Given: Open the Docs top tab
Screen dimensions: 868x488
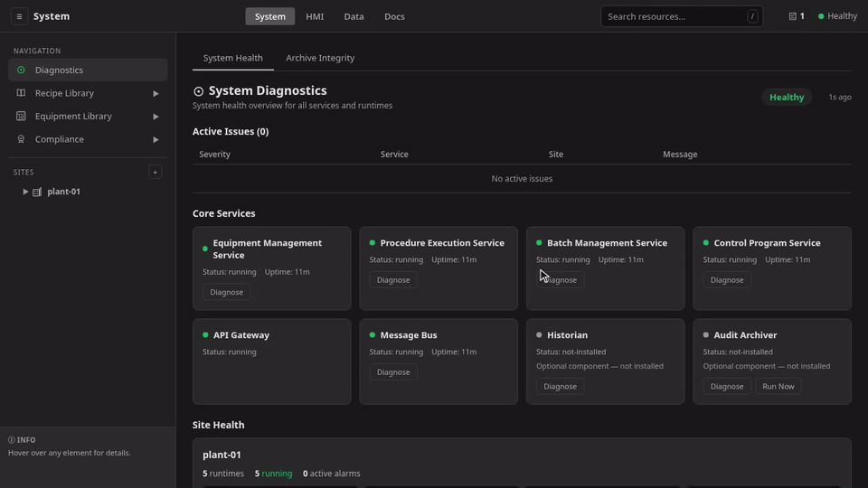Looking at the screenshot, I should [x=395, y=16].
